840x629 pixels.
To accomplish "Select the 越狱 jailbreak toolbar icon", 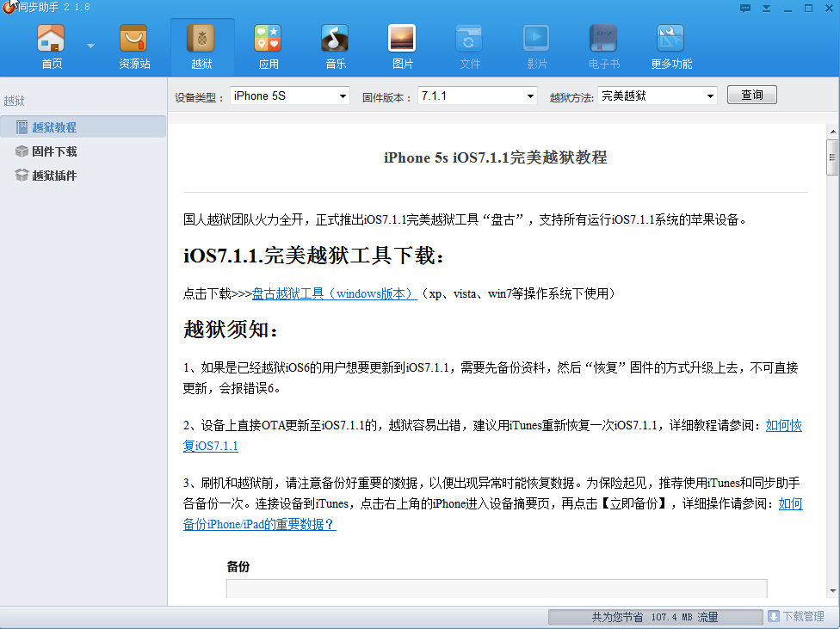I will tap(202, 46).
